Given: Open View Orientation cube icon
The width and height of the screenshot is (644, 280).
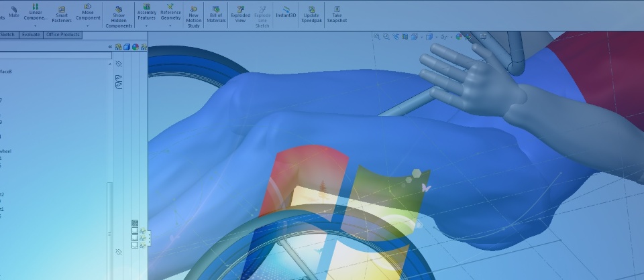Looking at the screenshot, I should pyautogui.click(x=415, y=36).
